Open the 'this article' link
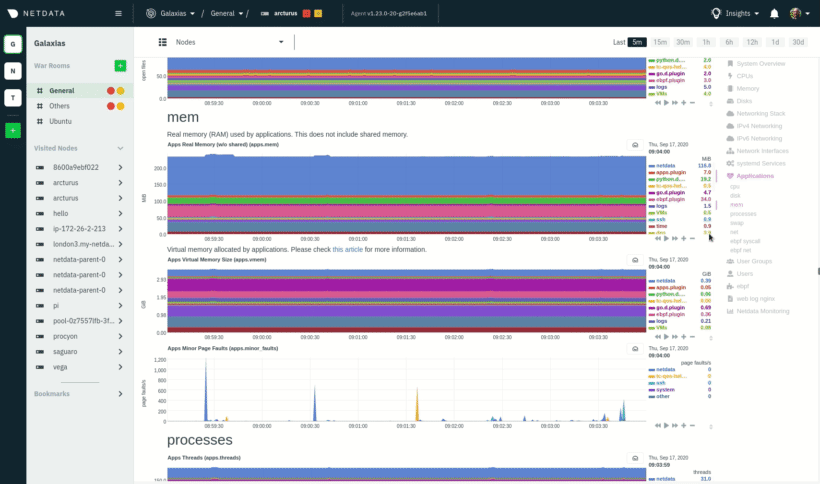The height and width of the screenshot is (484, 820). [348, 249]
